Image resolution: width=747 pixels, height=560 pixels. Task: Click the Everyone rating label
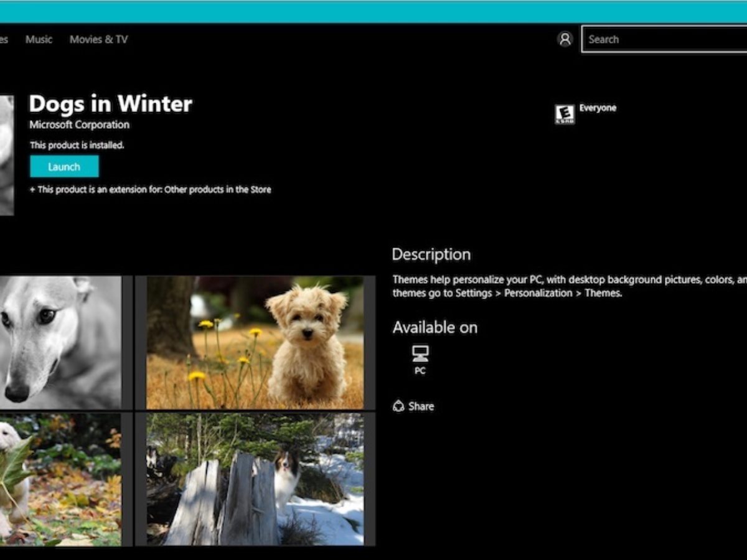[x=598, y=108]
